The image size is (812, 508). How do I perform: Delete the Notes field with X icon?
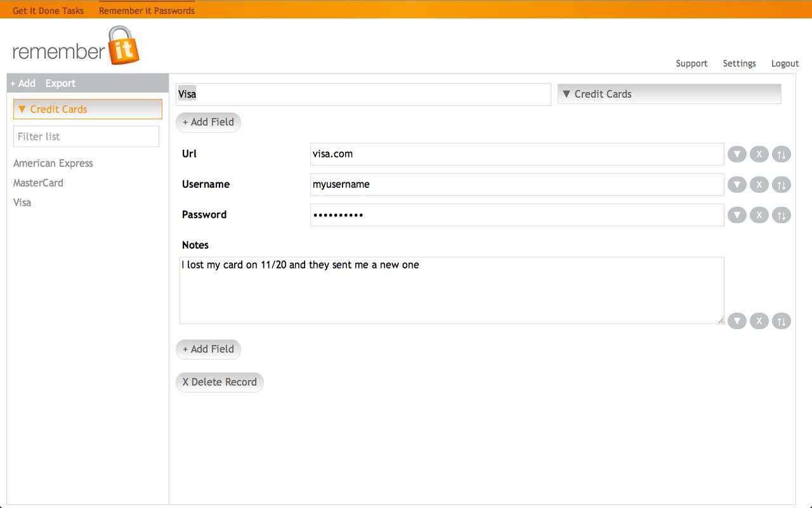(x=759, y=321)
